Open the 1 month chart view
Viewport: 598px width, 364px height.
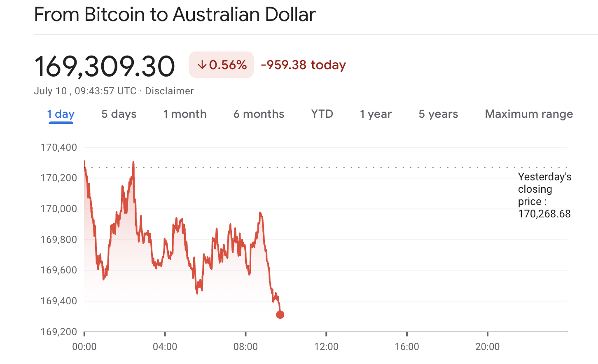tap(185, 114)
